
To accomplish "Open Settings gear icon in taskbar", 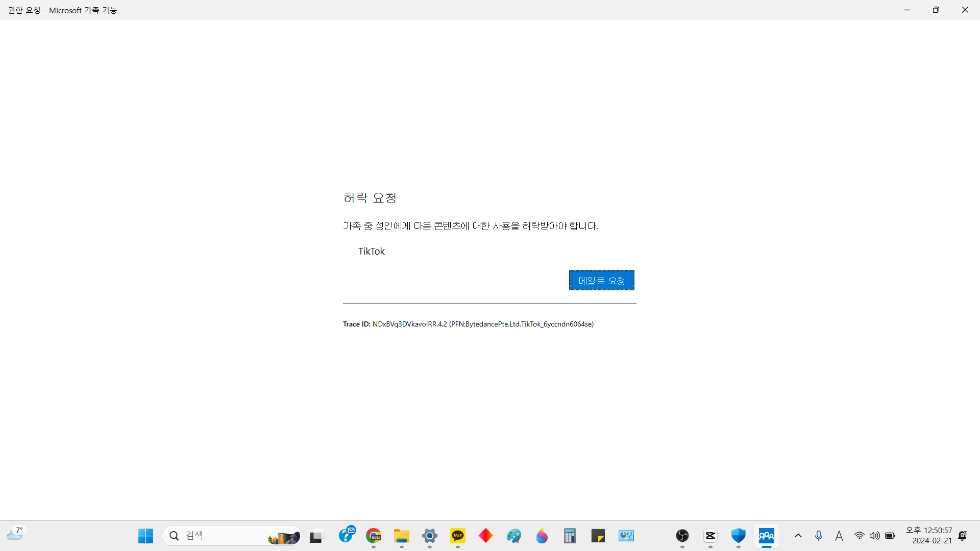I will [x=430, y=536].
